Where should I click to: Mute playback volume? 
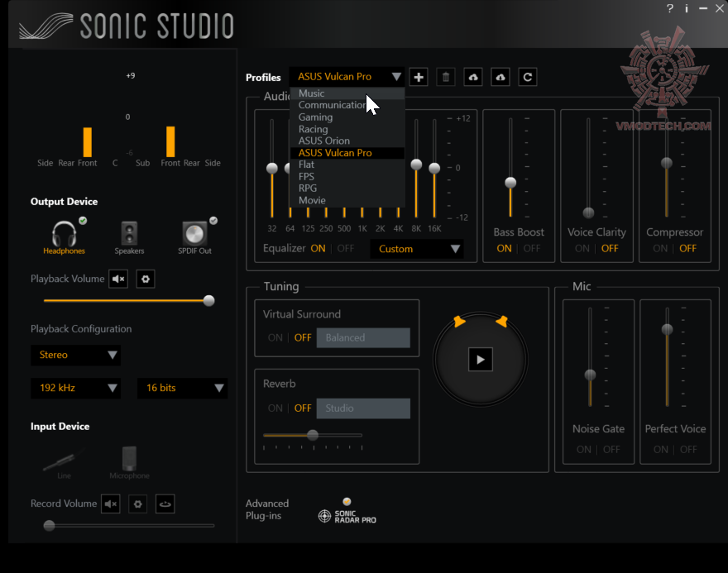tap(118, 279)
